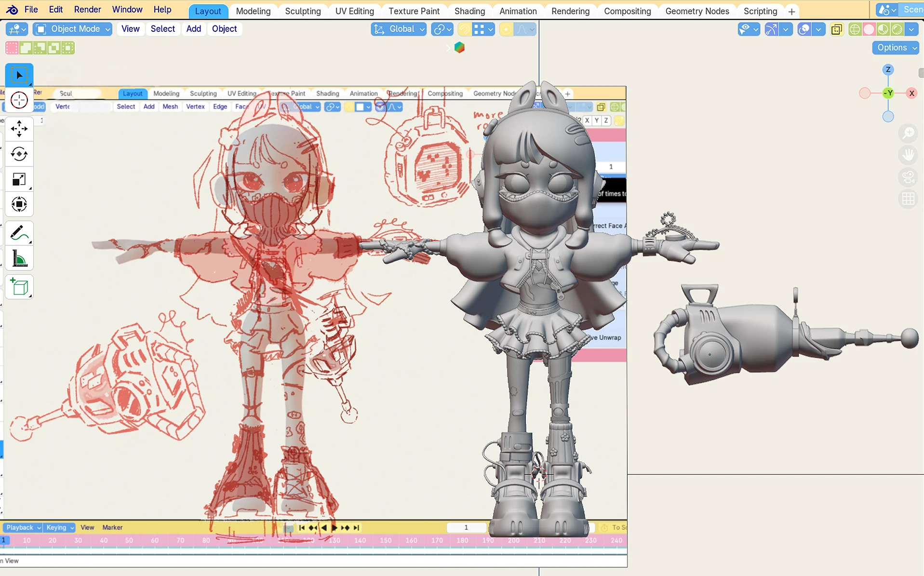Switch to the Scripting workspace tab

pyautogui.click(x=760, y=11)
